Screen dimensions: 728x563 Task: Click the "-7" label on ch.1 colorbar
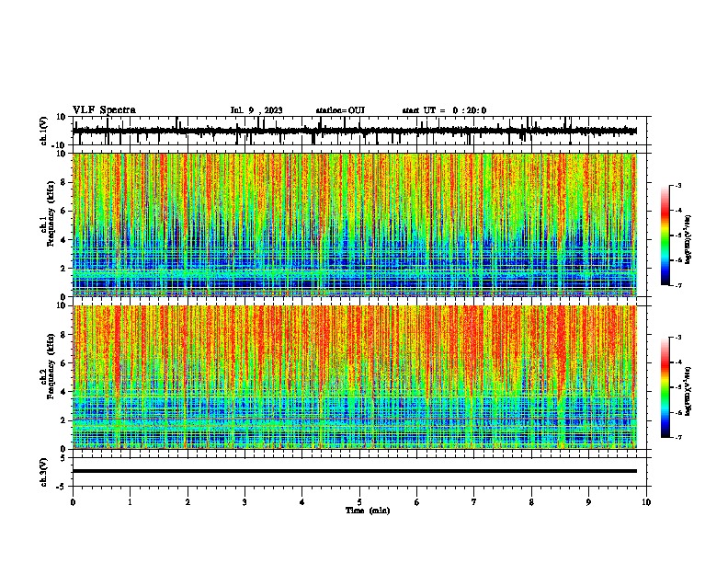pyautogui.click(x=678, y=285)
